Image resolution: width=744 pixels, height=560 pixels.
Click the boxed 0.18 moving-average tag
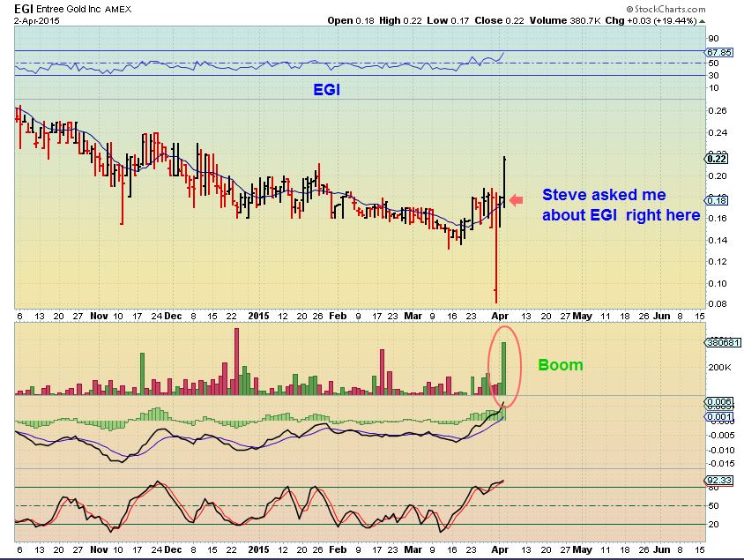pos(717,200)
